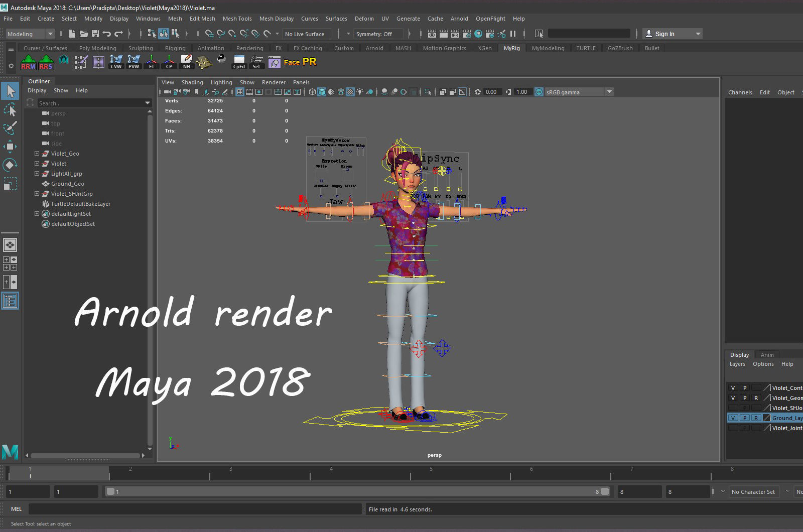Image resolution: width=803 pixels, height=532 pixels.
Task: Open the Symmetry: Off dropdown
Action: (x=378, y=34)
